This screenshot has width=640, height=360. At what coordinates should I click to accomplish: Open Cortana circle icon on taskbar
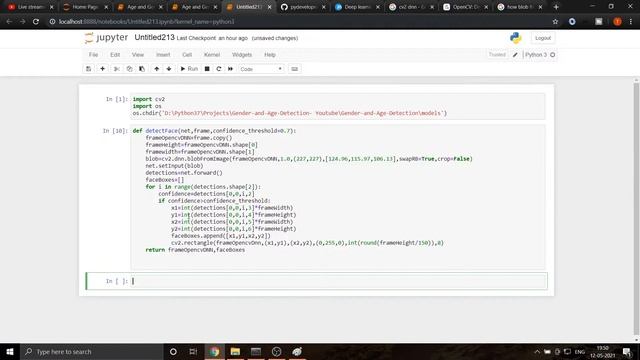coord(173,351)
